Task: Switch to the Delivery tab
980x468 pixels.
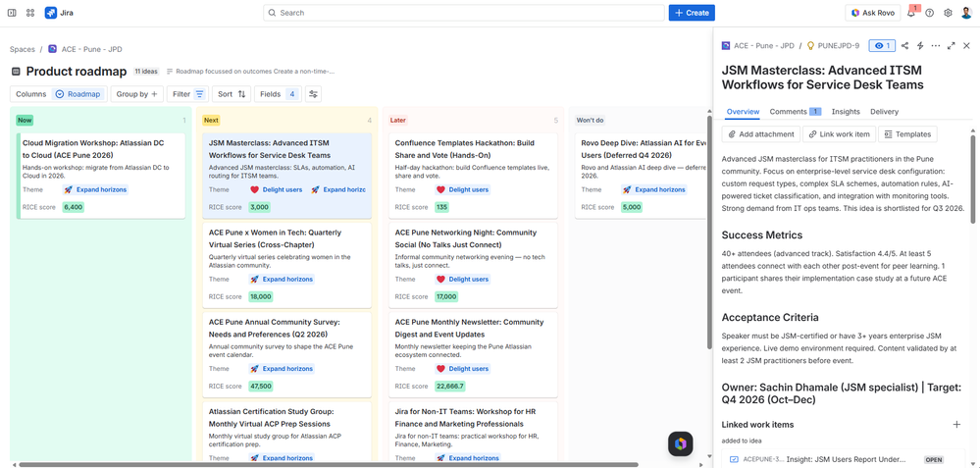Action: (885, 111)
